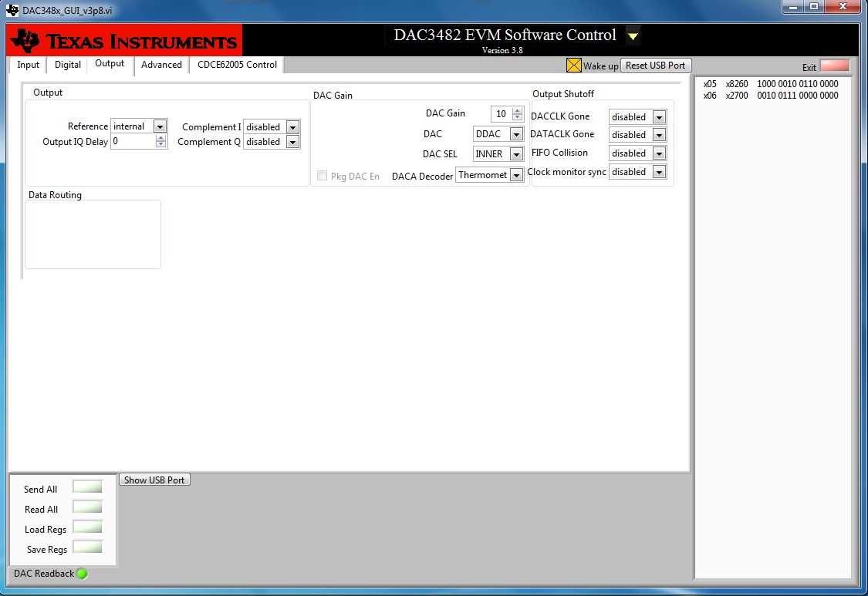Expand the arrow beside DAC3482 EVM Software Control
Screen dimensions: 868x596
pos(633,35)
